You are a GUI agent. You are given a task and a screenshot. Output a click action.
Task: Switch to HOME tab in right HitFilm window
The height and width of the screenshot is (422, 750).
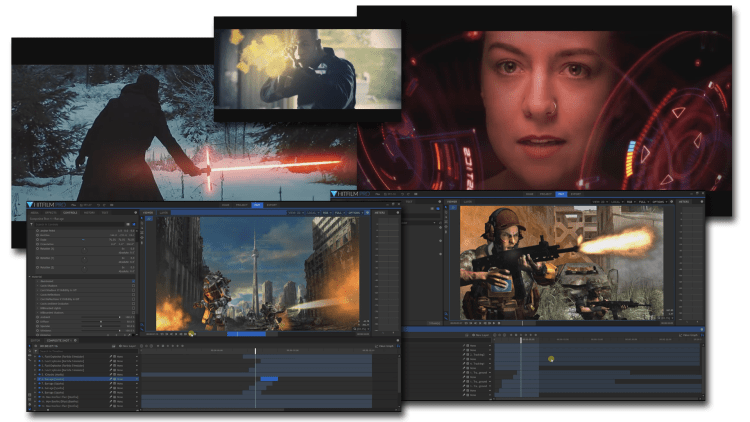(x=529, y=194)
